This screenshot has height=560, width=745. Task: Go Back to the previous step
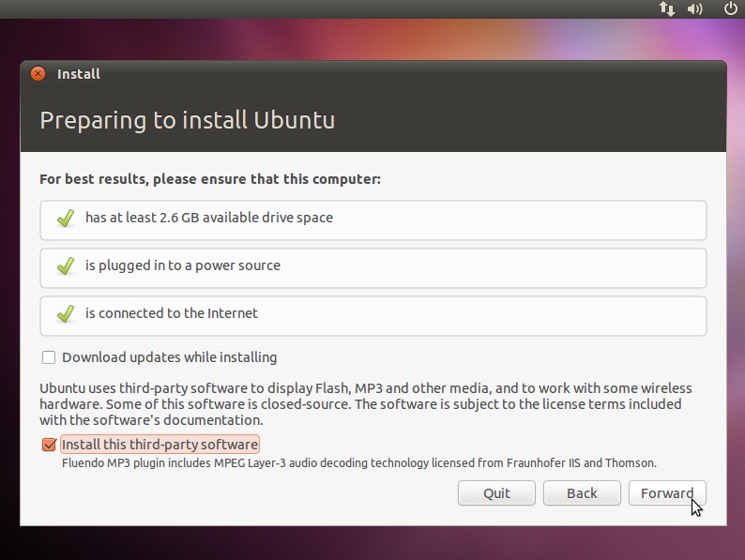point(582,493)
